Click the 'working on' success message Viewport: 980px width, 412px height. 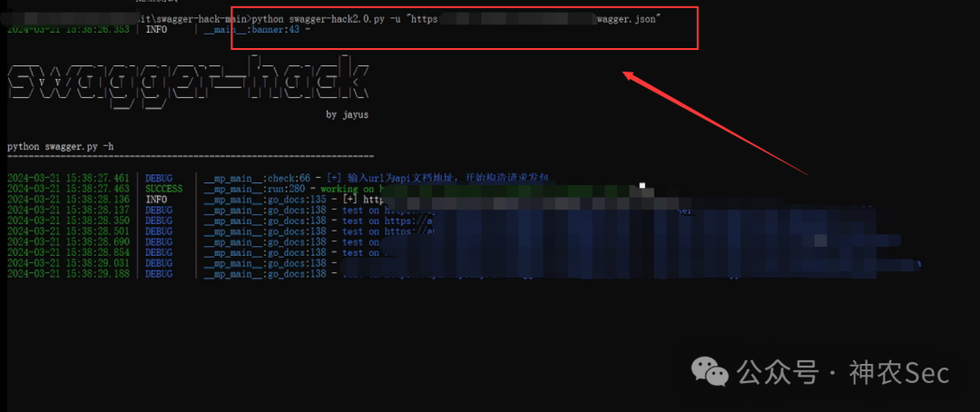coord(348,189)
